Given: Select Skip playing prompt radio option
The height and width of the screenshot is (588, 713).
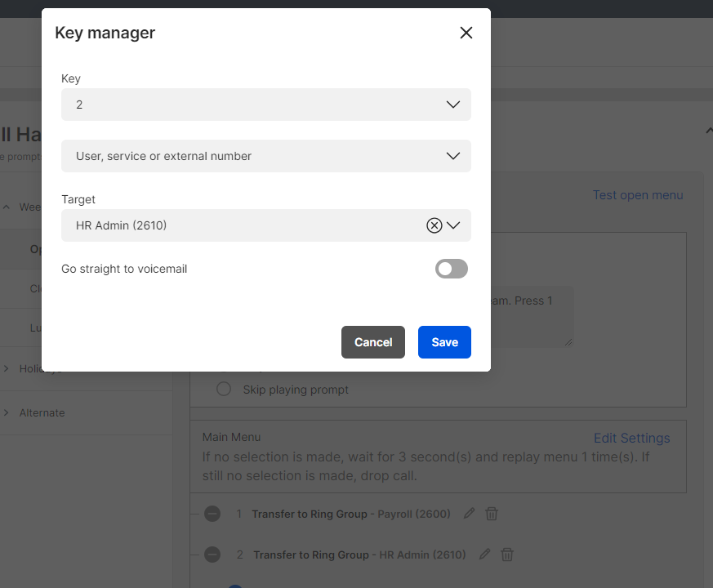Looking at the screenshot, I should point(224,390).
